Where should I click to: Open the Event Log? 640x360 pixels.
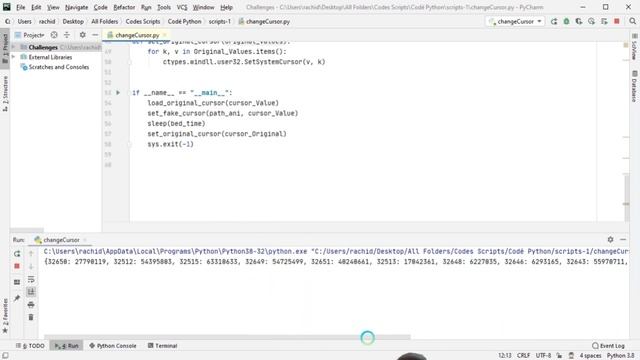[x=608, y=346]
